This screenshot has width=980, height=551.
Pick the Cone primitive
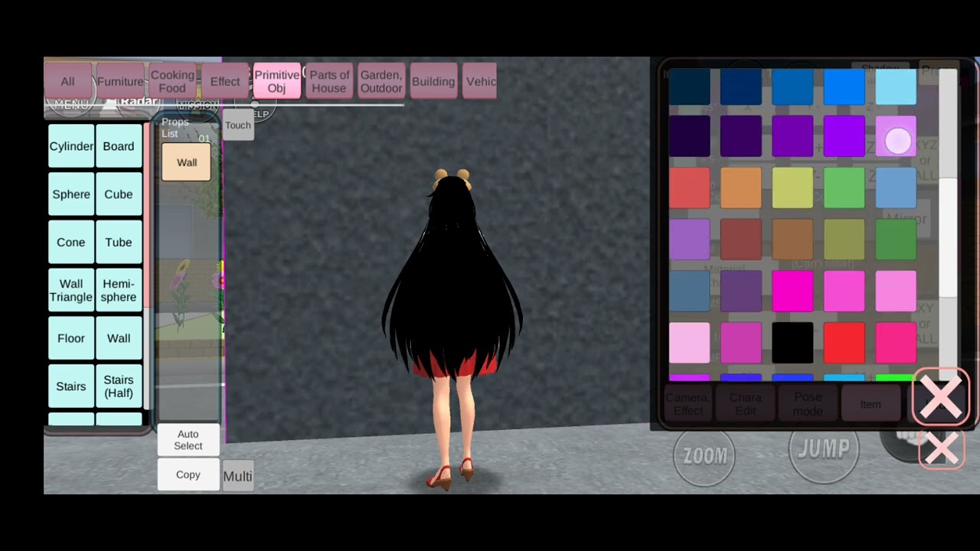point(71,242)
